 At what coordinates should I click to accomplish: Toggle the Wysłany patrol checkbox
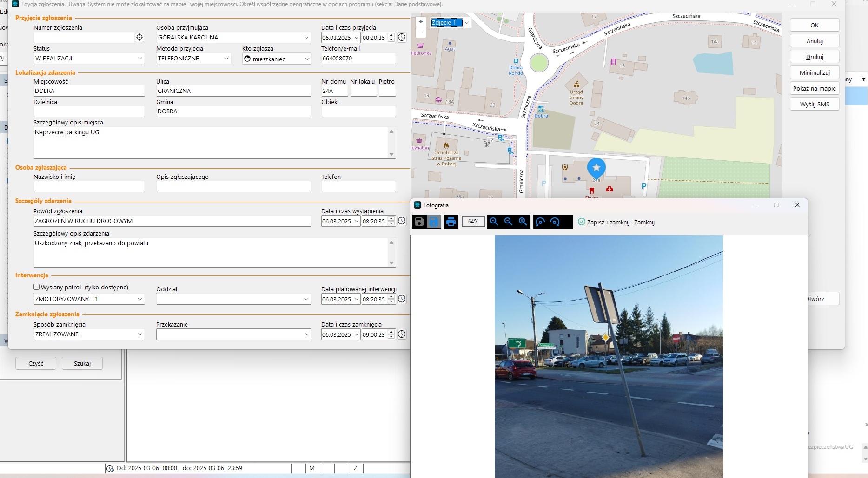click(37, 287)
